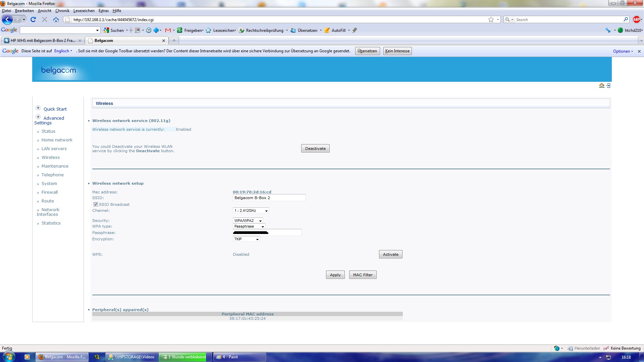Go to Firefox home page icon
This screenshot has width=644, height=362.
(x=56, y=19)
